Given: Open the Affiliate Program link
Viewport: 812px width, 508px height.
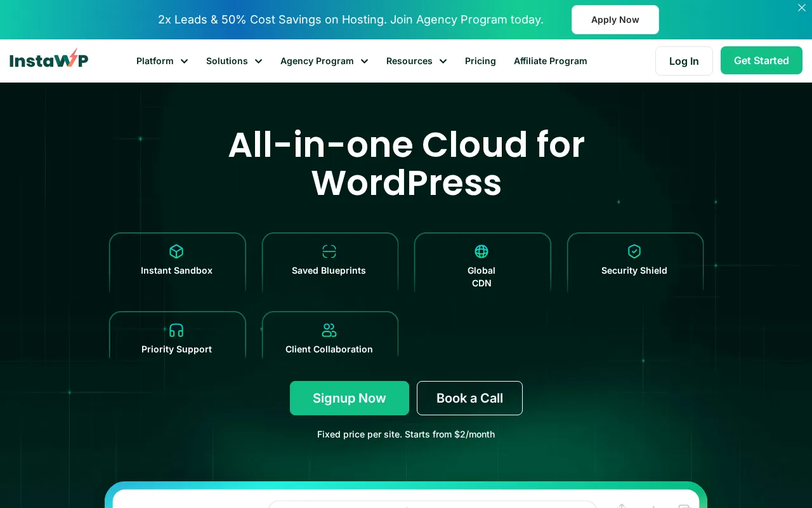Looking at the screenshot, I should [550, 61].
